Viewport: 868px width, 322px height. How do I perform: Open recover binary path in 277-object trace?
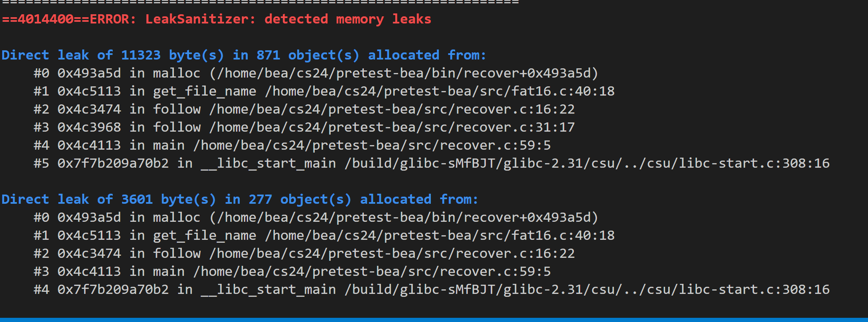[404, 218]
